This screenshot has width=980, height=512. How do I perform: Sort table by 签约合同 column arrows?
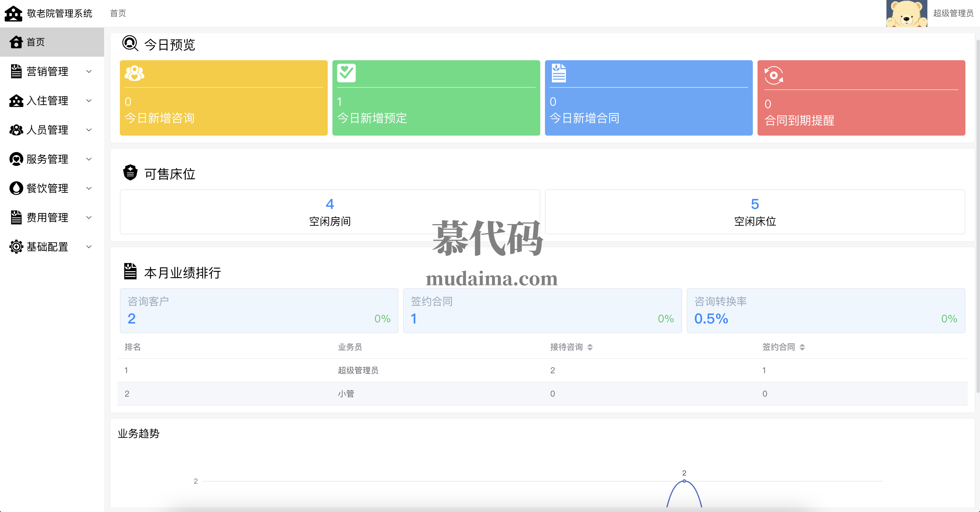802,347
